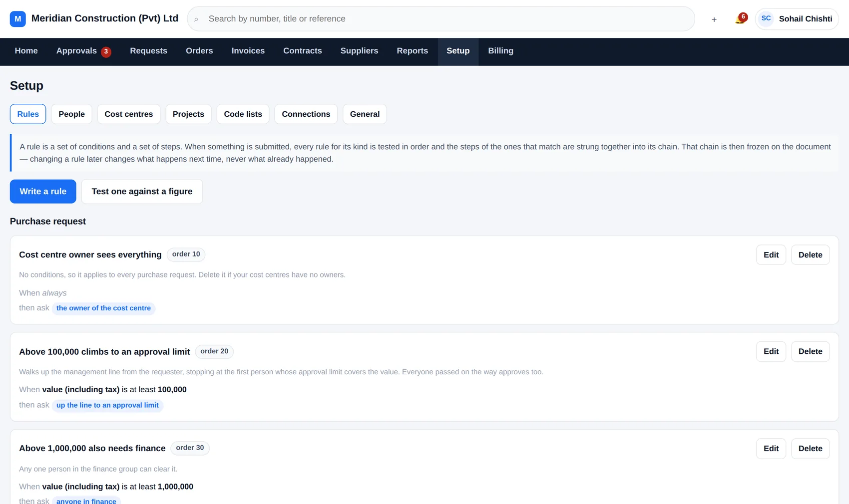
Task: Click the order 30 badge
Action: click(190, 448)
